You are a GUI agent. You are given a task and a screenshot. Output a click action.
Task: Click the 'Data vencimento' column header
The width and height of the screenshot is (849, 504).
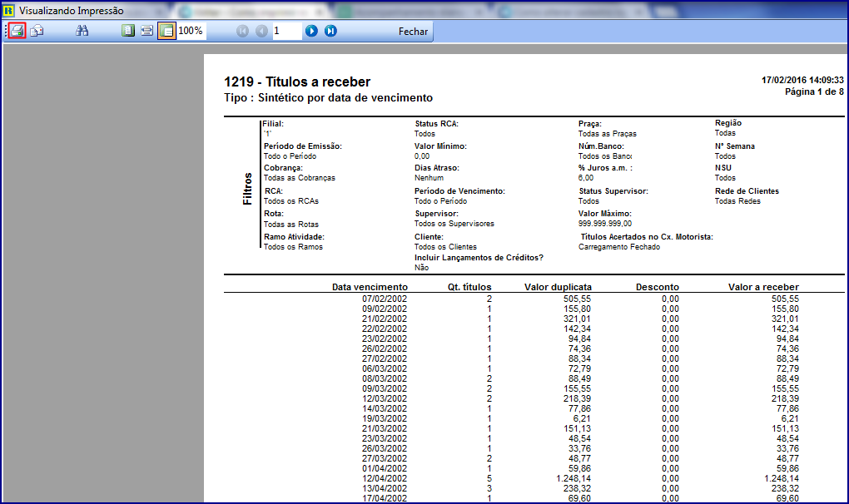click(370, 287)
